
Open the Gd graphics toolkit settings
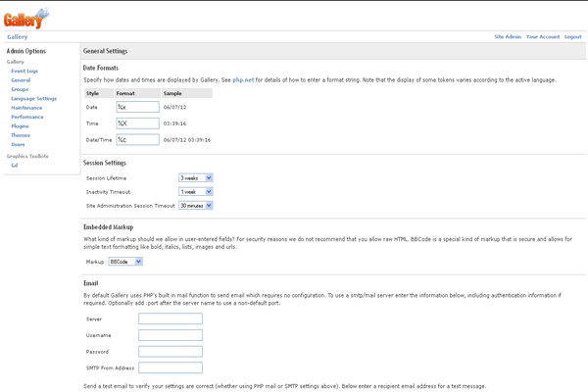[x=14, y=165]
